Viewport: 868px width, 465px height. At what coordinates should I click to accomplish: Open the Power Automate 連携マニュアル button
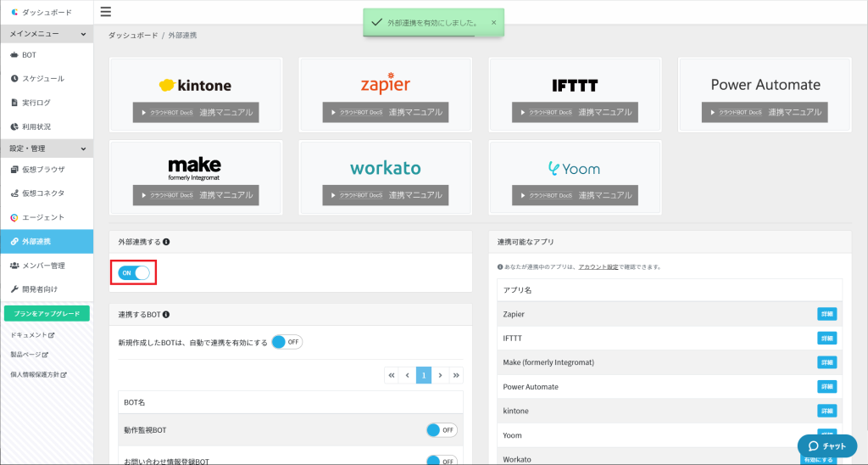(765, 112)
